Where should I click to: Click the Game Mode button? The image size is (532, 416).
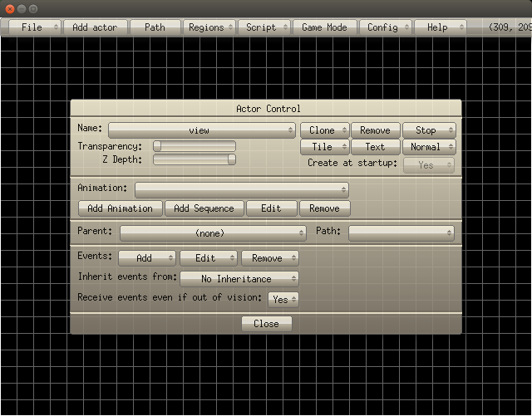pyautogui.click(x=324, y=27)
